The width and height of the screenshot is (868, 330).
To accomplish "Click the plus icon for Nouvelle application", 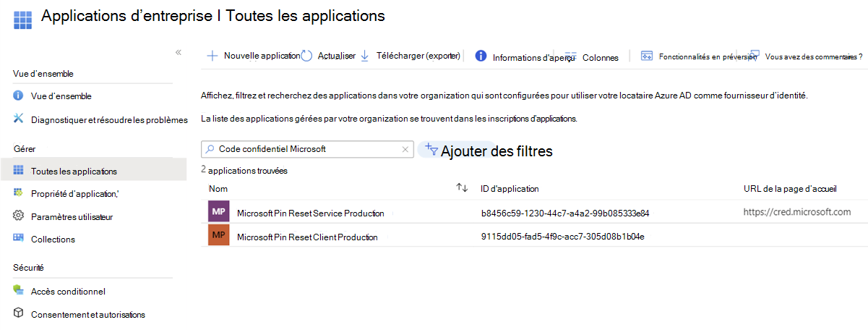I will click(212, 56).
